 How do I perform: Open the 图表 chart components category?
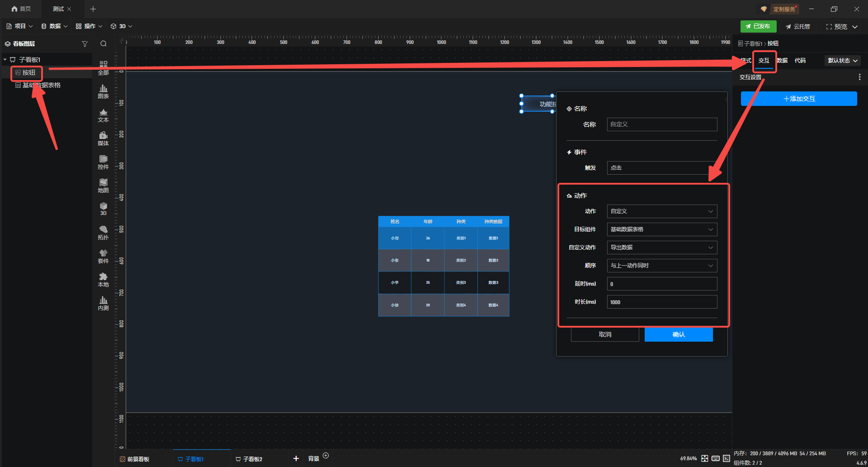pyautogui.click(x=103, y=91)
